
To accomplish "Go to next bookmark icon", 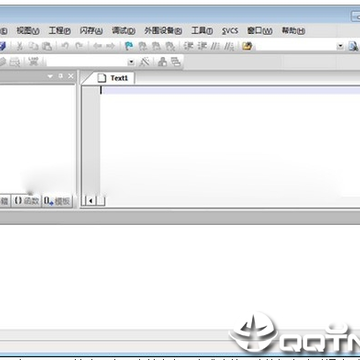I will click(156, 46).
